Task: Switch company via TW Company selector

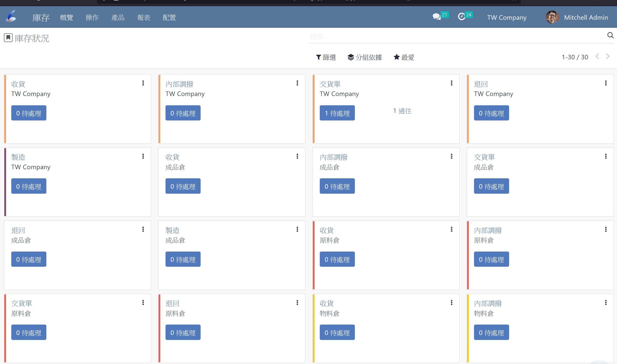Action: [x=507, y=17]
